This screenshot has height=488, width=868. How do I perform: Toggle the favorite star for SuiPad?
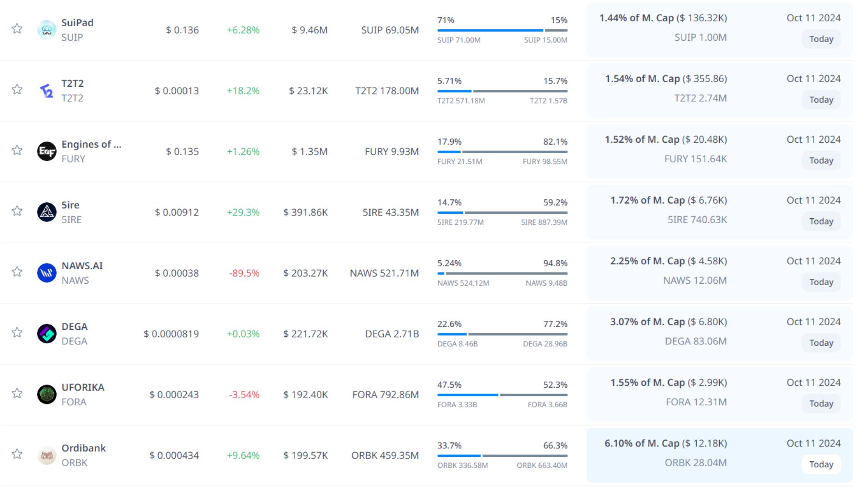pyautogui.click(x=17, y=29)
